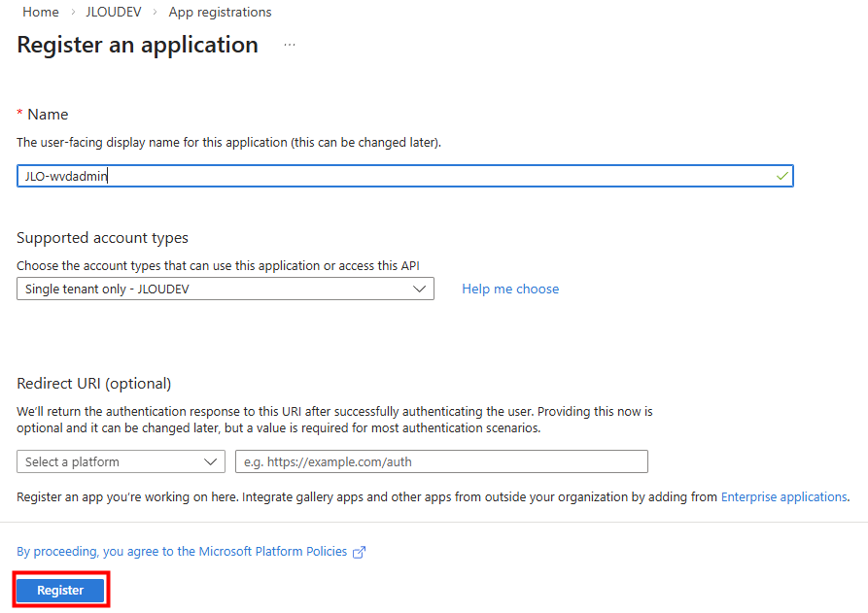
Task: Click the Redirect URI example.com/auth text box
Action: (441, 461)
